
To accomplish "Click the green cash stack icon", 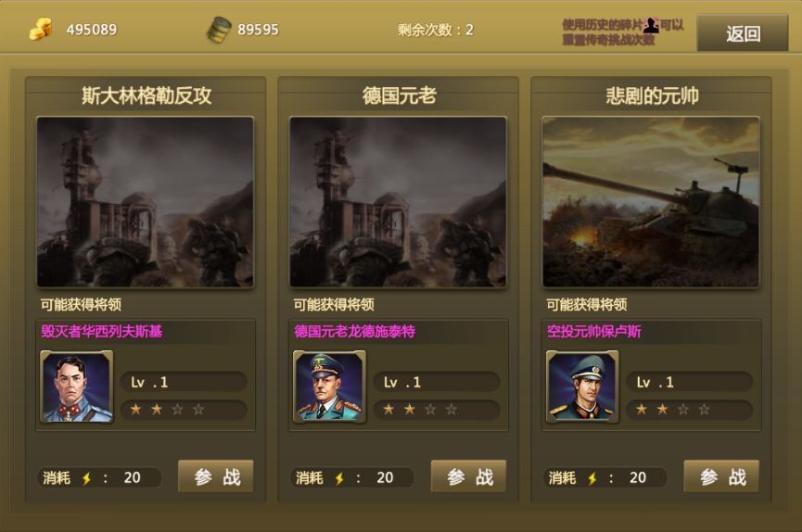I will pyautogui.click(x=219, y=29).
